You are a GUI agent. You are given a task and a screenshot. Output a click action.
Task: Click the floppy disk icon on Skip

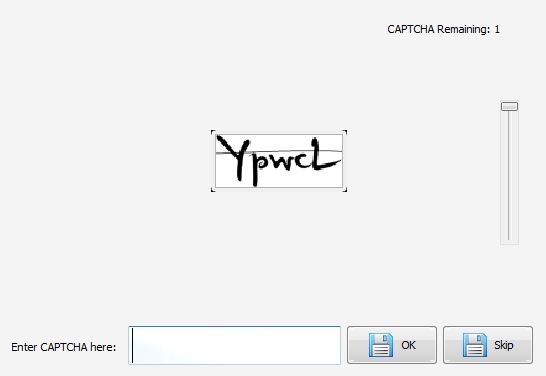[475, 345]
